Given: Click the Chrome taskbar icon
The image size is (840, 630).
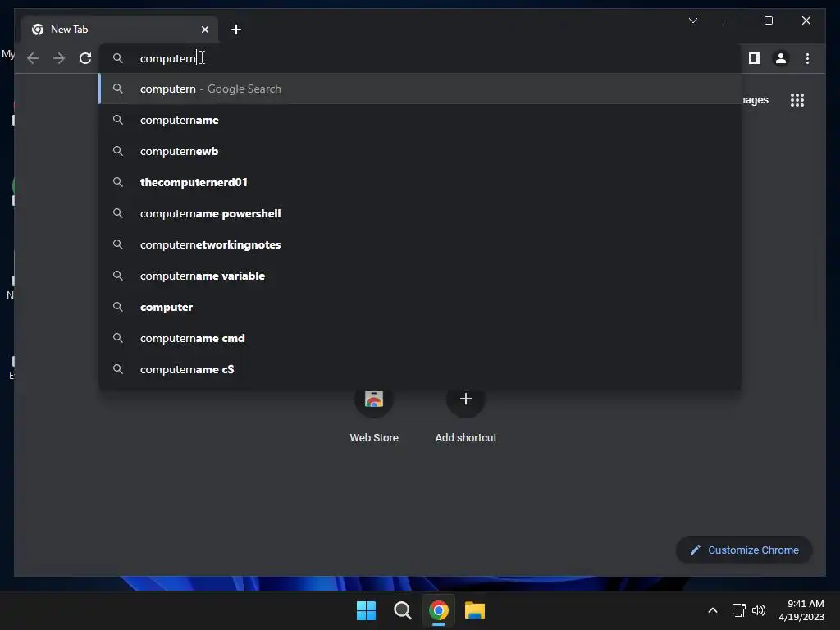Looking at the screenshot, I should (438, 610).
